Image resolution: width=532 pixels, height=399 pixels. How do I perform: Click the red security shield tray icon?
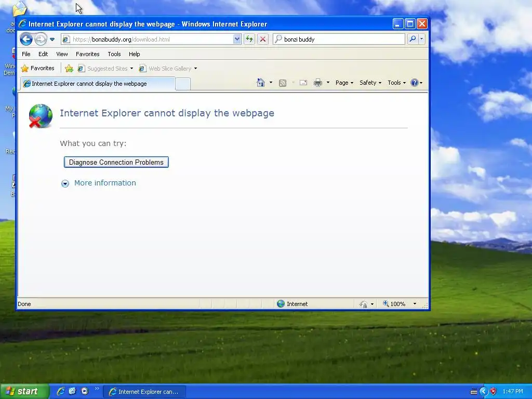(494, 392)
